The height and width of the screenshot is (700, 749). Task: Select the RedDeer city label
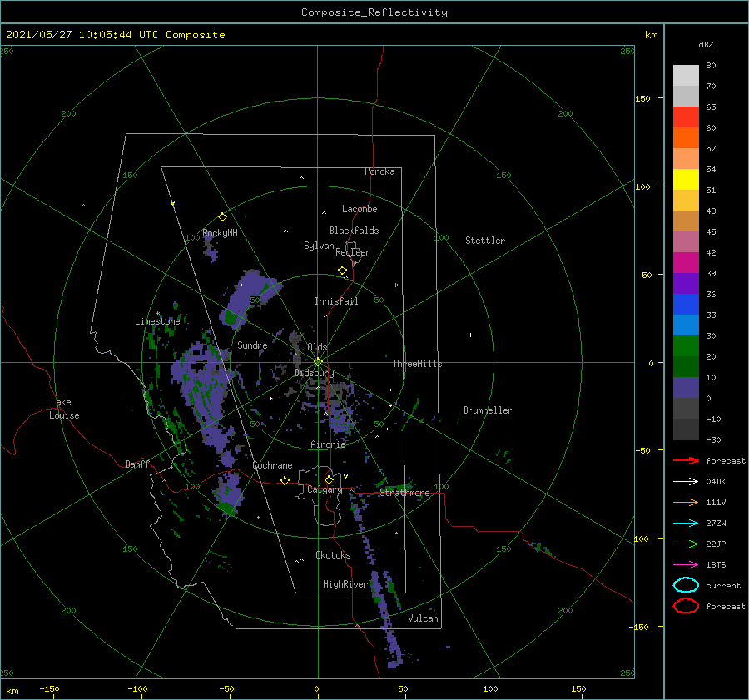point(353,252)
